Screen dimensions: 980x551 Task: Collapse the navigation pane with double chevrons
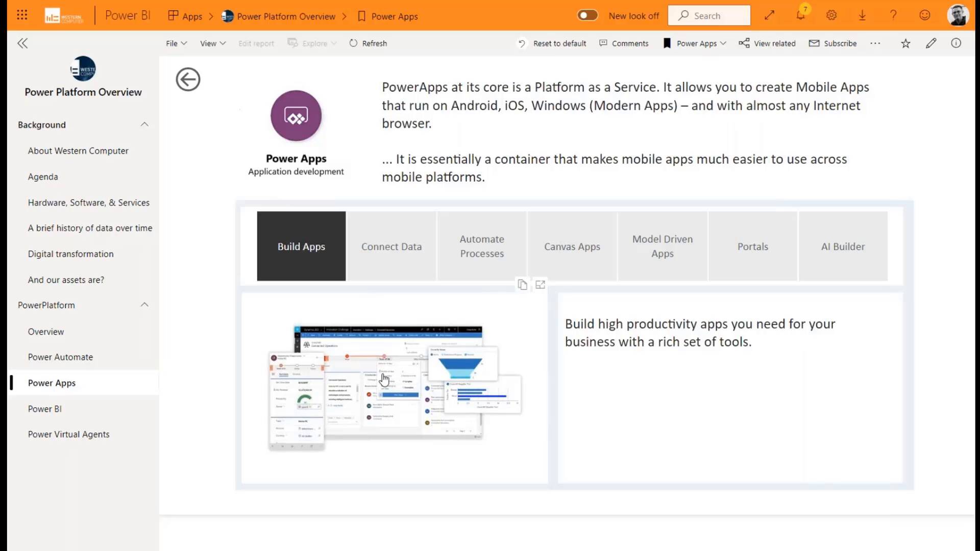click(x=22, y=43)
